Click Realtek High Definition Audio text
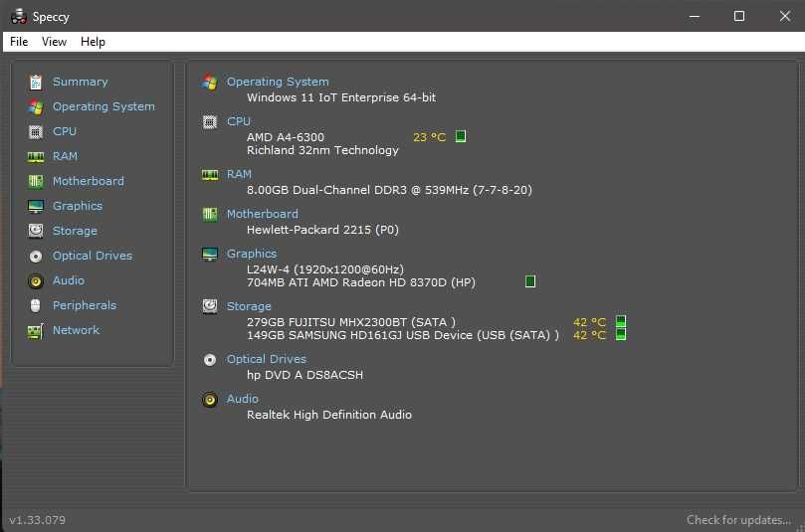This screenshot has width=805, height=532. coord(329,415)
